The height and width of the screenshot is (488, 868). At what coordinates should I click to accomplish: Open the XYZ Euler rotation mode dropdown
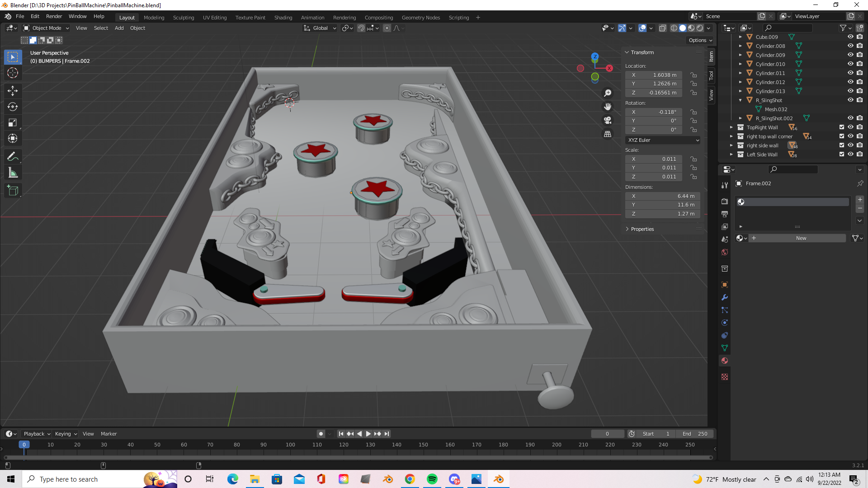663,140
